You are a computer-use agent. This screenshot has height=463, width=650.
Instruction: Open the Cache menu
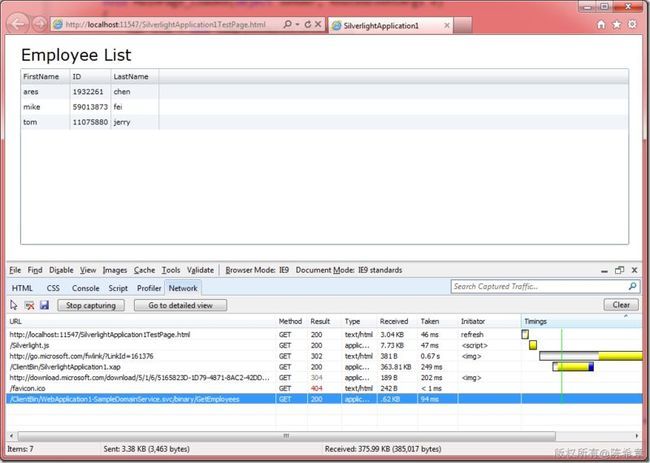[x=144, y=270]
